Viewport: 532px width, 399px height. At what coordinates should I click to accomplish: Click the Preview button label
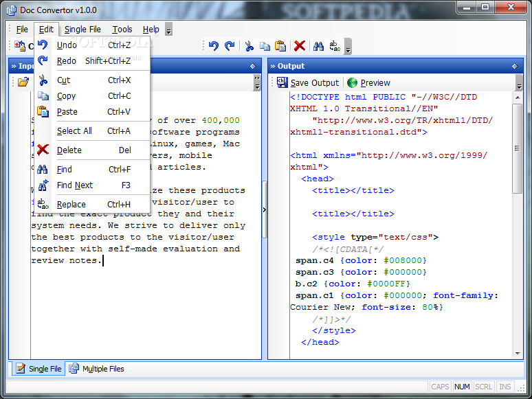[x=375, y=82]
